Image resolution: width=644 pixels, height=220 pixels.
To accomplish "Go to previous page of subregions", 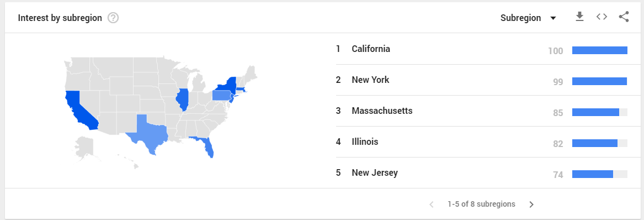I will [x=431, y=205].
